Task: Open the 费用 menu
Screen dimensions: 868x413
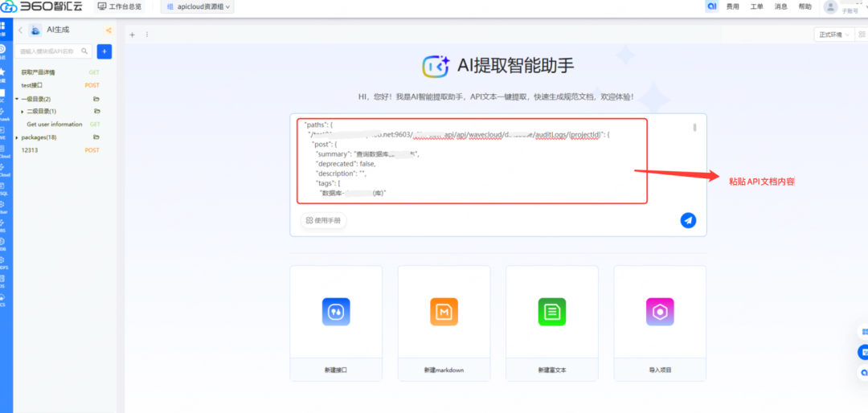Action: click(x=732, y=6)
